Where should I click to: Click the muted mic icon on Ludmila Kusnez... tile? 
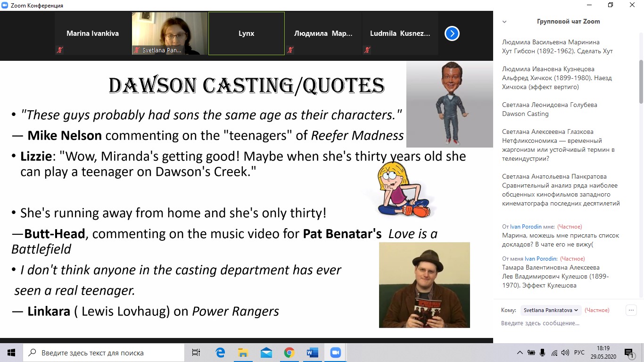(367, 49)
